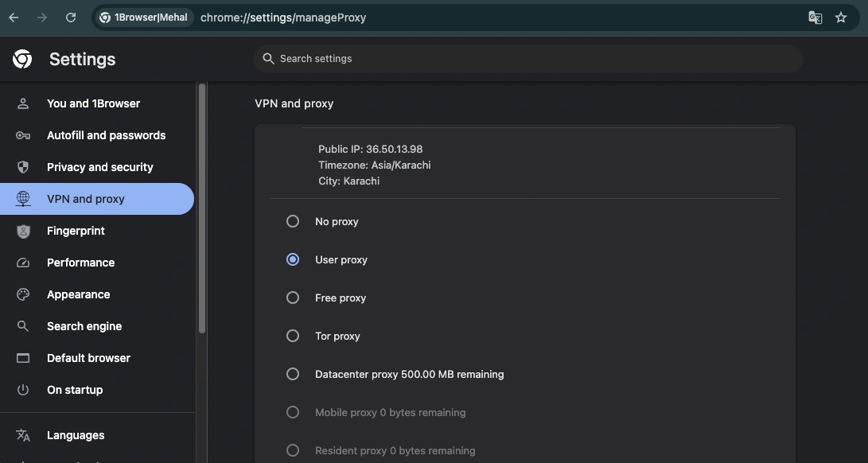The width and height of the screenshot is (868, 463).
Task: Click the reload page icon
Action: coord(71,18)
